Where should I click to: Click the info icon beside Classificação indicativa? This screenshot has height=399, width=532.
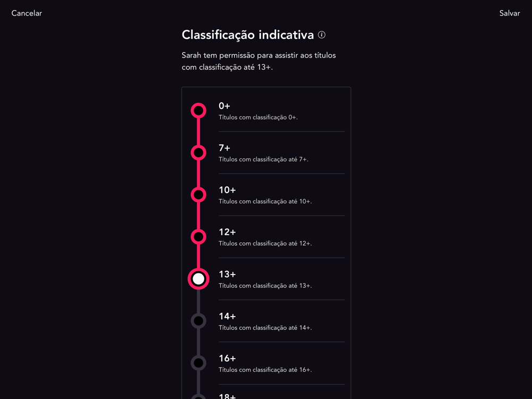tap(322, 35)
